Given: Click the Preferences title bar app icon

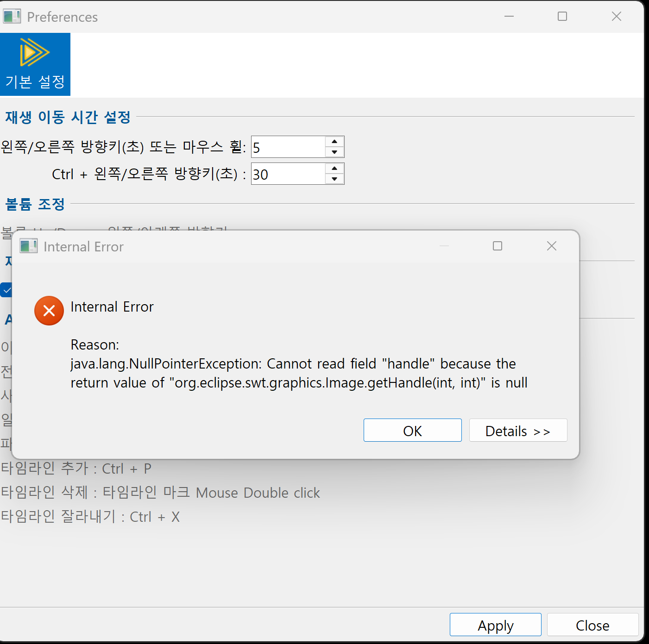Looking at the screenshot, I should click(x=12, y=17).
